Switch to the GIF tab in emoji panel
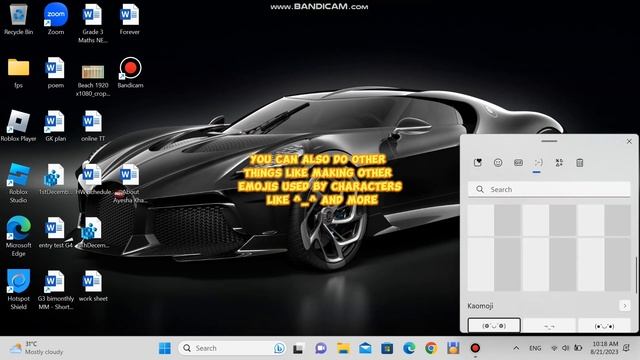Screen dimensions: 640x360 tap(518, 163)
